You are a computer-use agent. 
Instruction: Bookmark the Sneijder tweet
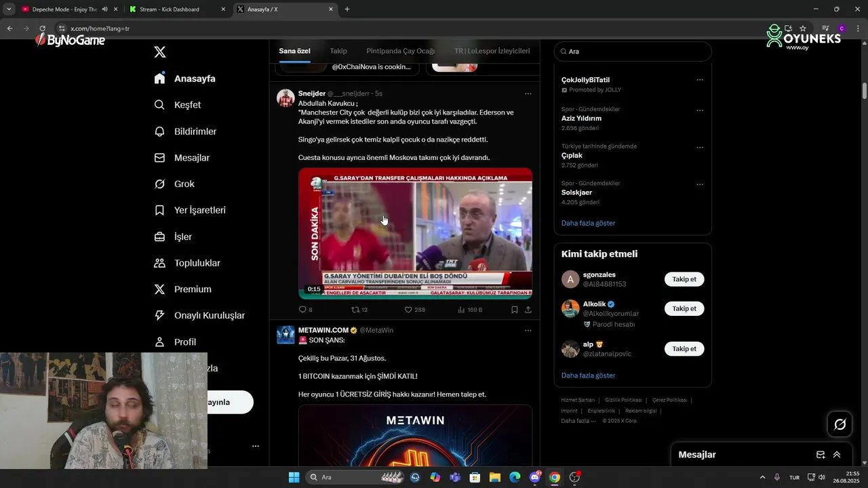click(515, 310)
